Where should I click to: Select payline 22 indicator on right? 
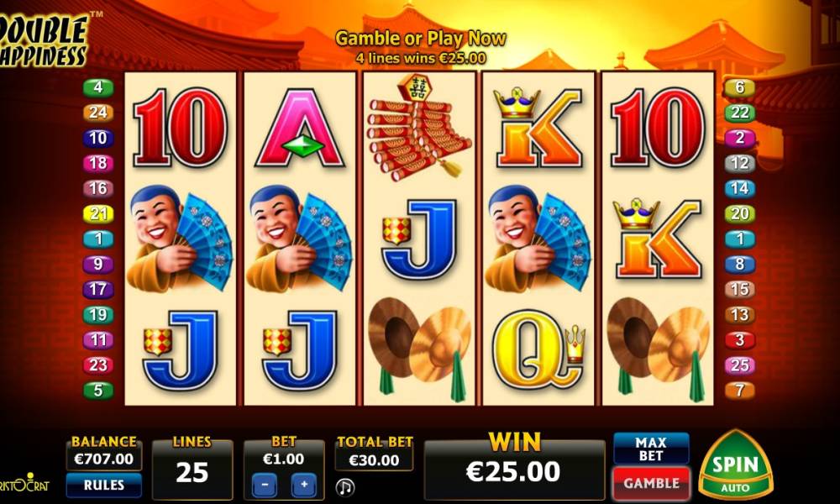(739, 113)
